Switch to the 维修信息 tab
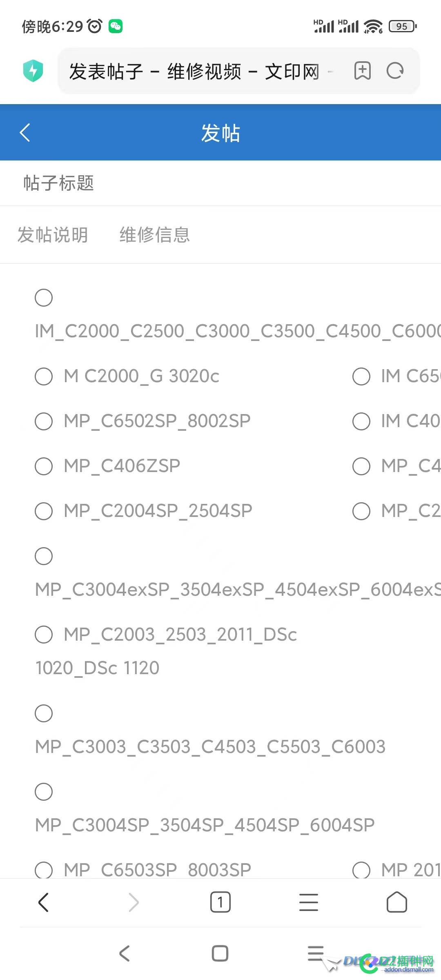441x980 pixels. [155, 235]
